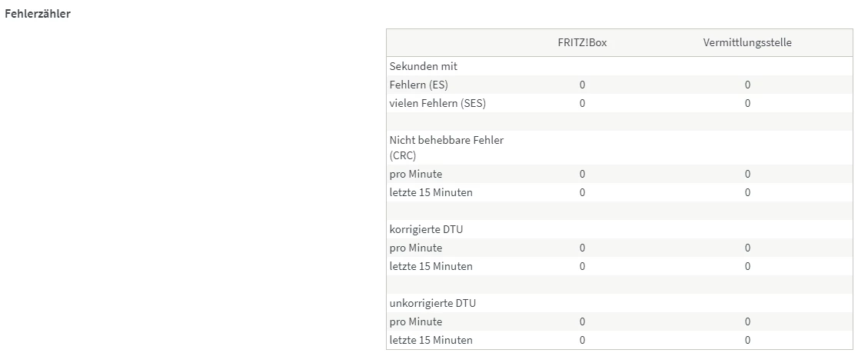Image resolution: width=868 pixels, height=353 pixels.
Task: Click the FRITZ!Box value for vielen Fehlern (SES)
Action: [582, 103]
